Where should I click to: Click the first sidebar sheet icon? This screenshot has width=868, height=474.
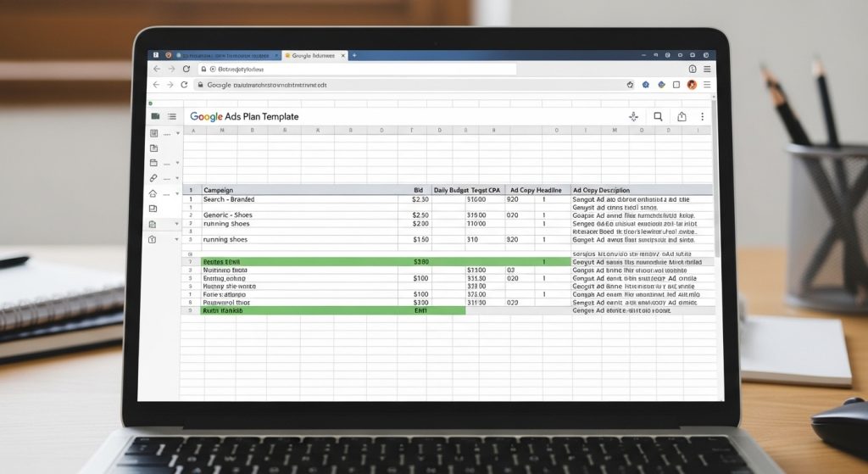(154, 133)
